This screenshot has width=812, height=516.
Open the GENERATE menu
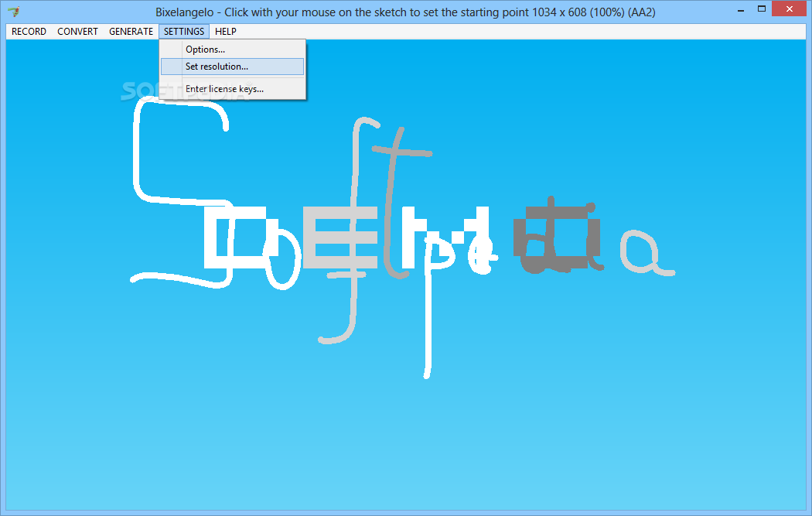pyautogui.click(x=131, y=32)
